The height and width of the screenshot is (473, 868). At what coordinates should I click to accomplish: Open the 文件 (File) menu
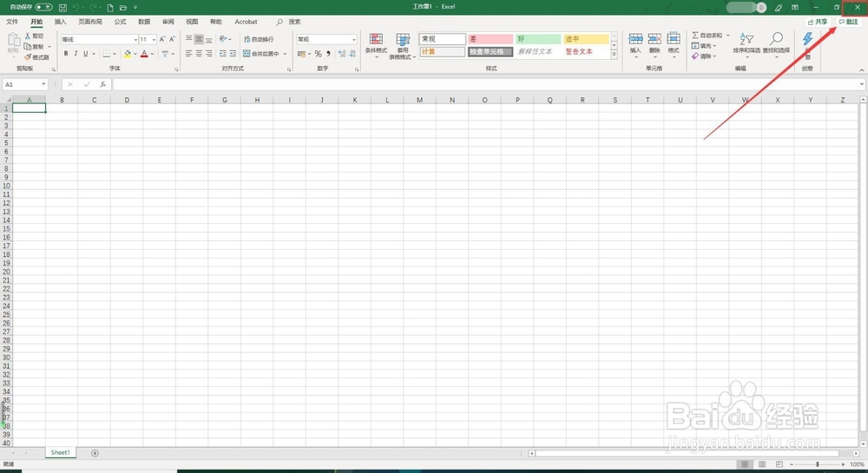(x=12, y=22)
